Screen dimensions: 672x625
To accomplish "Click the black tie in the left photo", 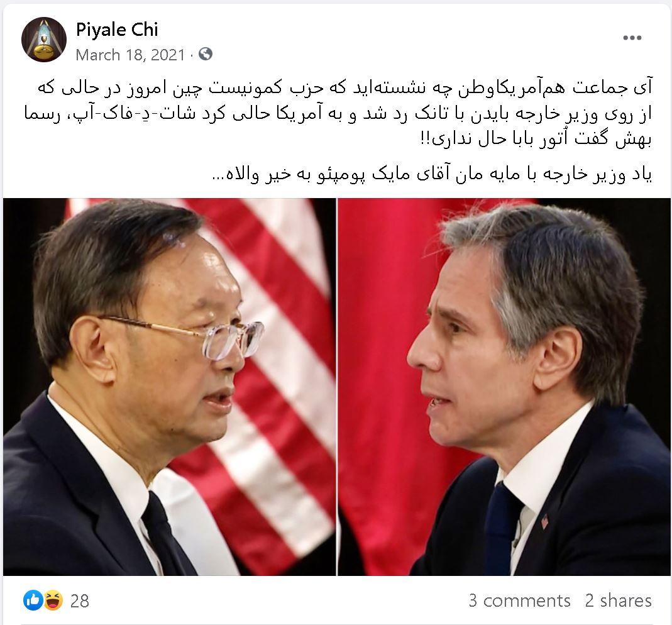I will tap(165, 534).
